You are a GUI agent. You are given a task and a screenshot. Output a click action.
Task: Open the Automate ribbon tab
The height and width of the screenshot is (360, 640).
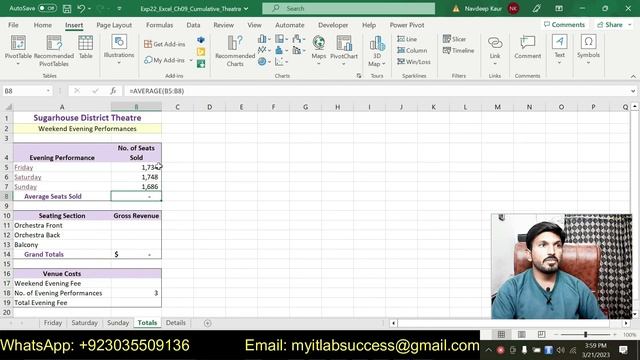click(289, 25)
